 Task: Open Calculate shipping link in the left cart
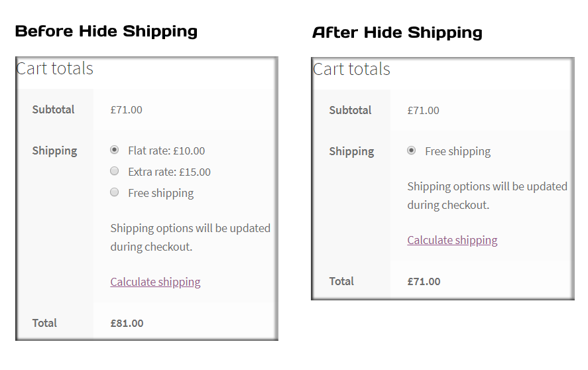click(x=155, y=282)
